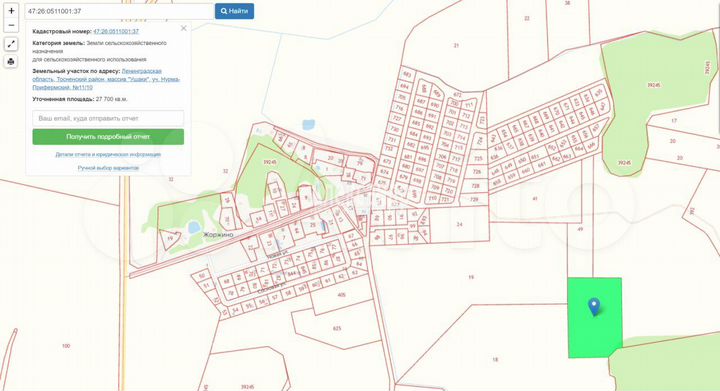Click Уточненная площадь value 27 700 кв.м.
This screenshot has height=391, width=720.
(112, 99)
